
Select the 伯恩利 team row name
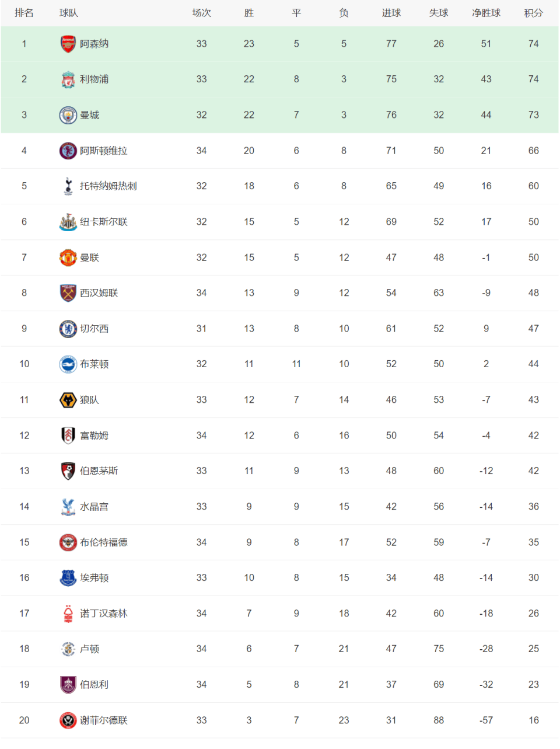[x=94, y=685]
